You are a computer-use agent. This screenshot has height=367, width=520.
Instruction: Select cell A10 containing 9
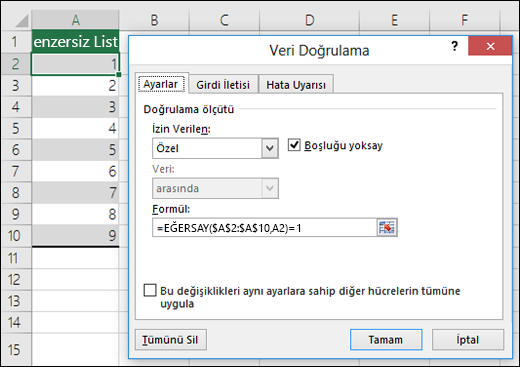[75, 235]
